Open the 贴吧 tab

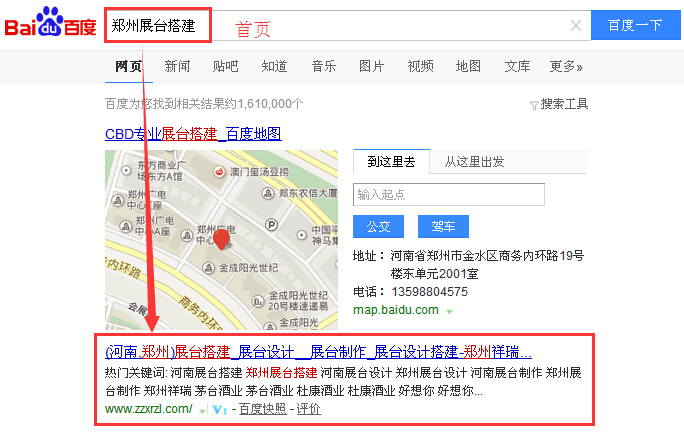click(226, 66)
